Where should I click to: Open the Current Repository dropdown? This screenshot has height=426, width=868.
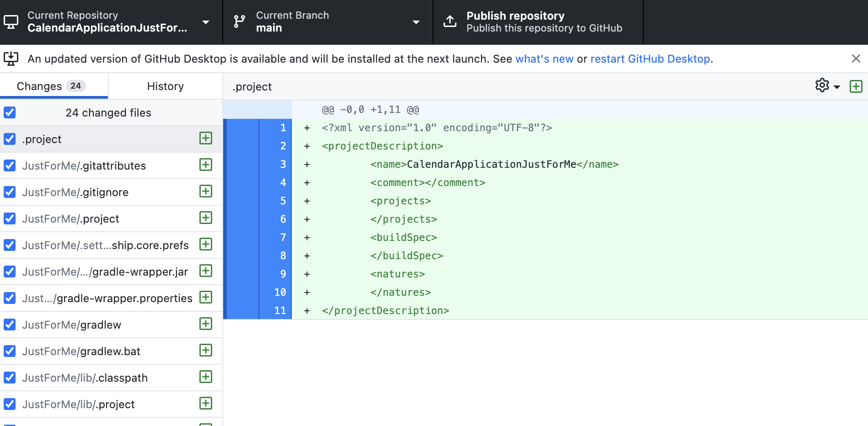(111, 22)
